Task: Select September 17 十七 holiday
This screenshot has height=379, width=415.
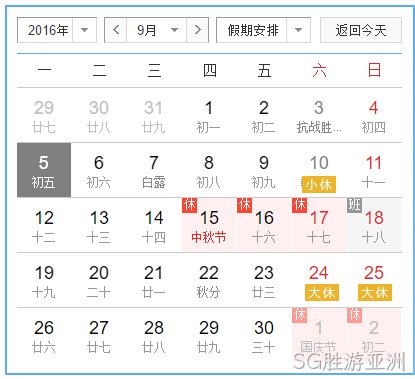Action: click(x=319, y=225)
